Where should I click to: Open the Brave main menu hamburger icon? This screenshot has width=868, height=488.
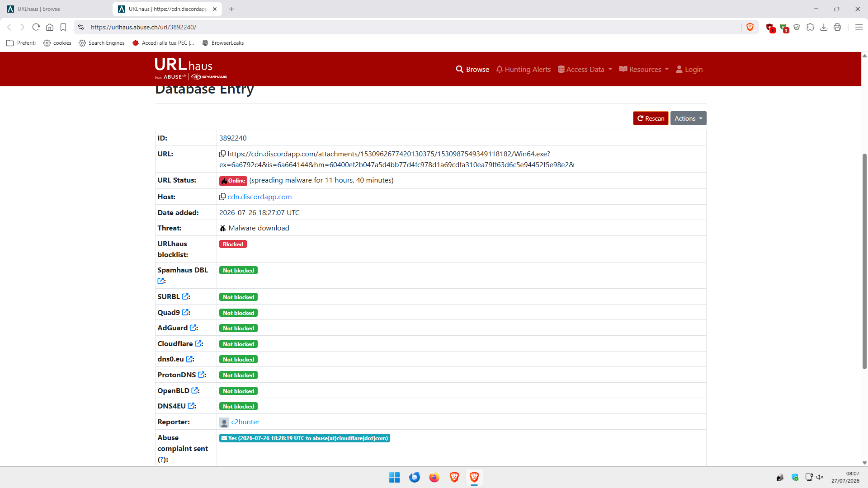tap(859, 27)
